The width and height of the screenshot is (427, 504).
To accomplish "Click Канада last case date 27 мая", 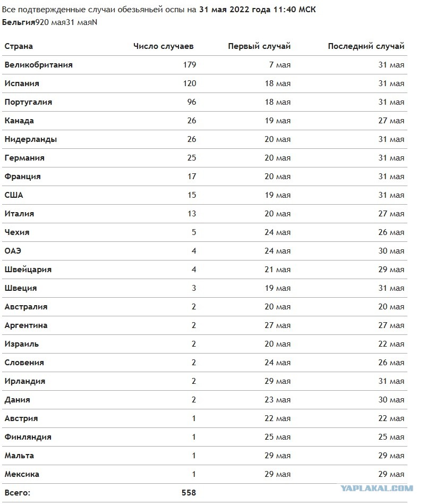I will coord(391,121).
